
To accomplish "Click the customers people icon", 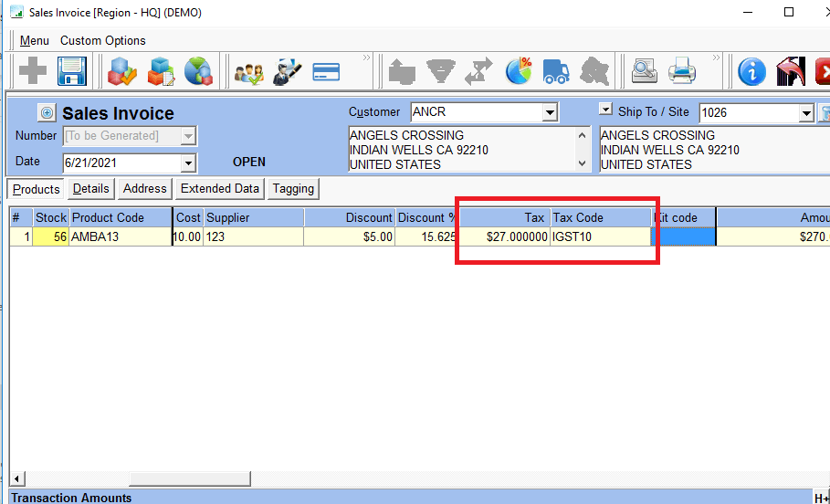I will (x=248, y=70).
